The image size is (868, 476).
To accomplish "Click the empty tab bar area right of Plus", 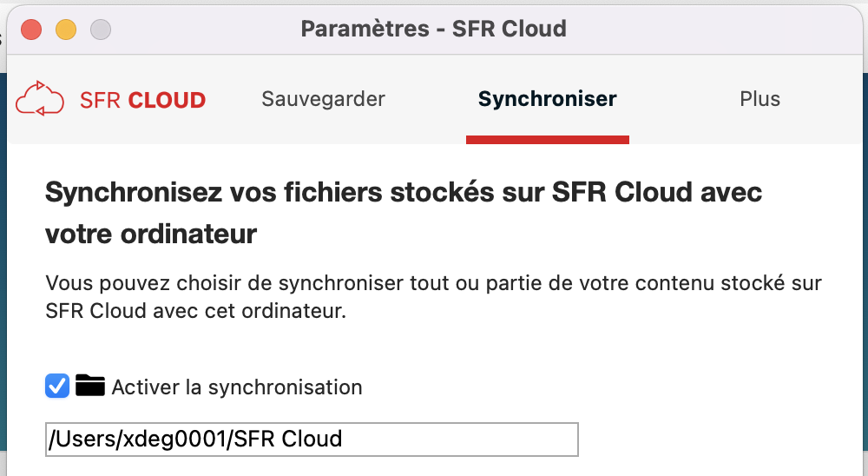I will 829,99.
